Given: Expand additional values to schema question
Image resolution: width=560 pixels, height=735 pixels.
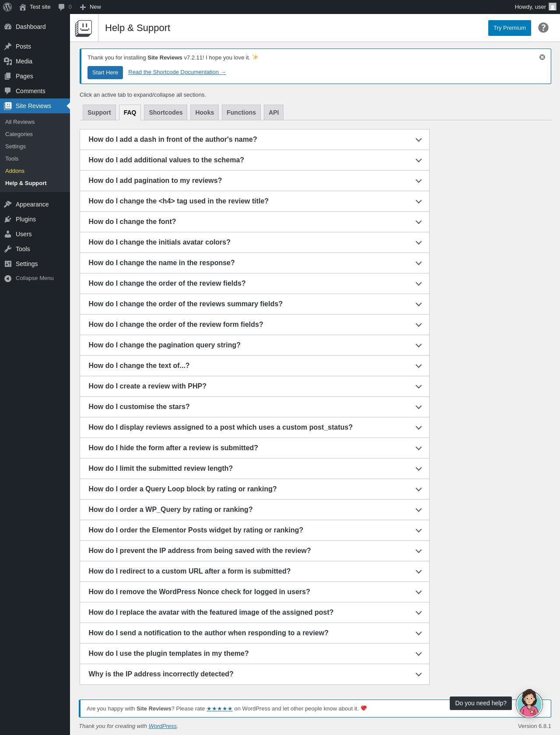Looking at the screenshot, I should [x=255, y=160].
